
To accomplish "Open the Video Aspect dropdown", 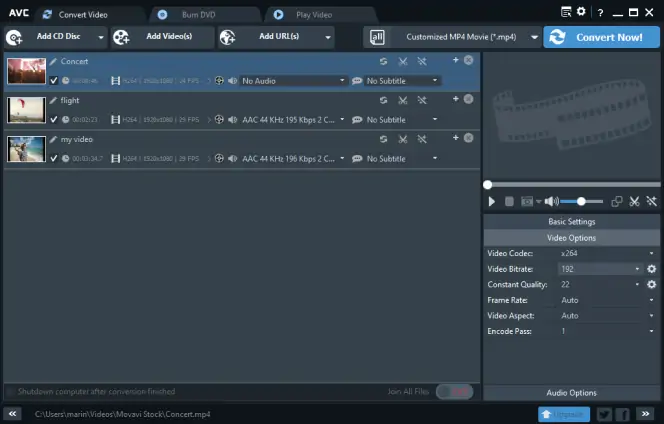I will (x=607, y=316).
